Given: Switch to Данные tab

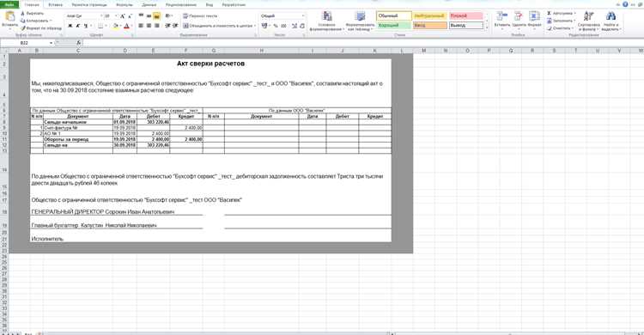Looking at the screenshot, I should pos(149,5).
